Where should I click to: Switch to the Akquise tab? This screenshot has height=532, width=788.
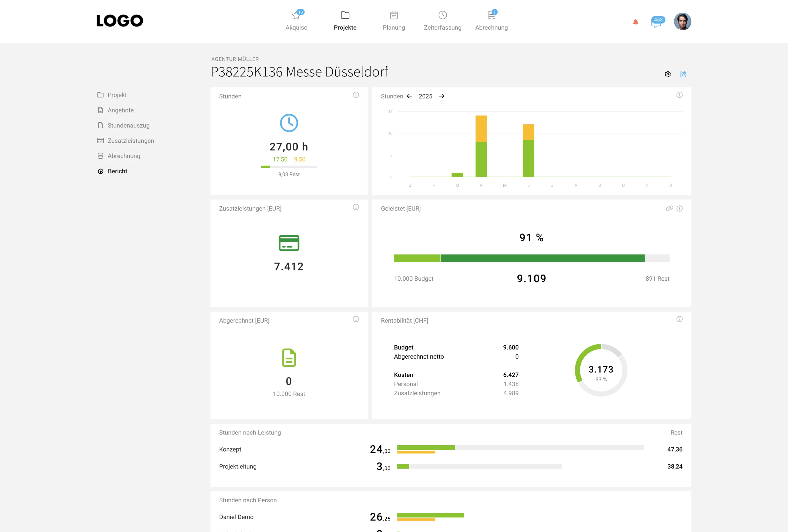pyautogui.click(x=296, y=21)
